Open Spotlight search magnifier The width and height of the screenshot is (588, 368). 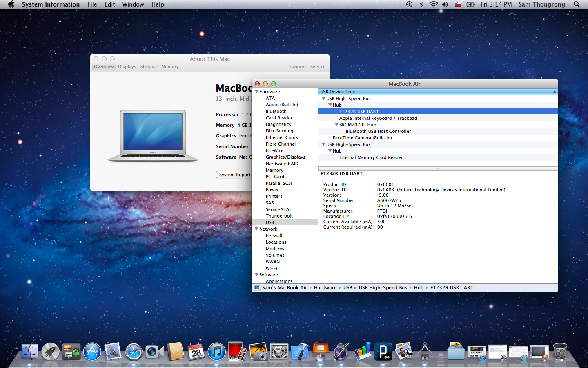(577, 4)
